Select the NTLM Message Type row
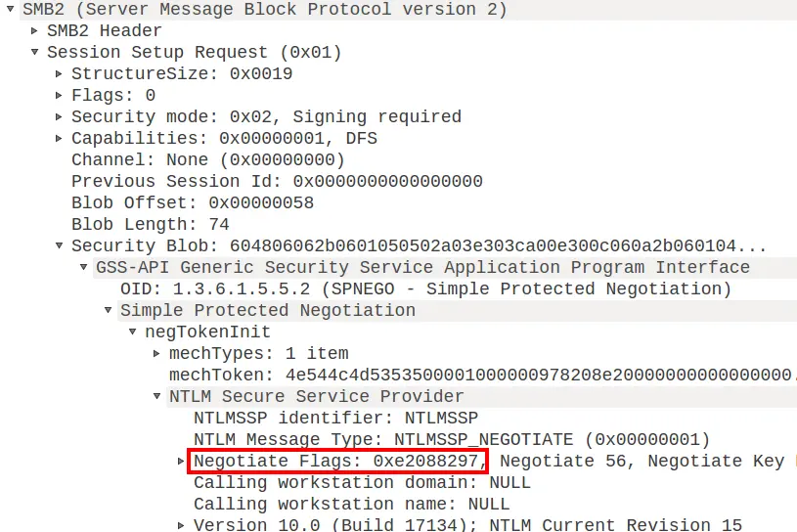The width and height of the screenshot is (797, 532). tap(451, 440)
